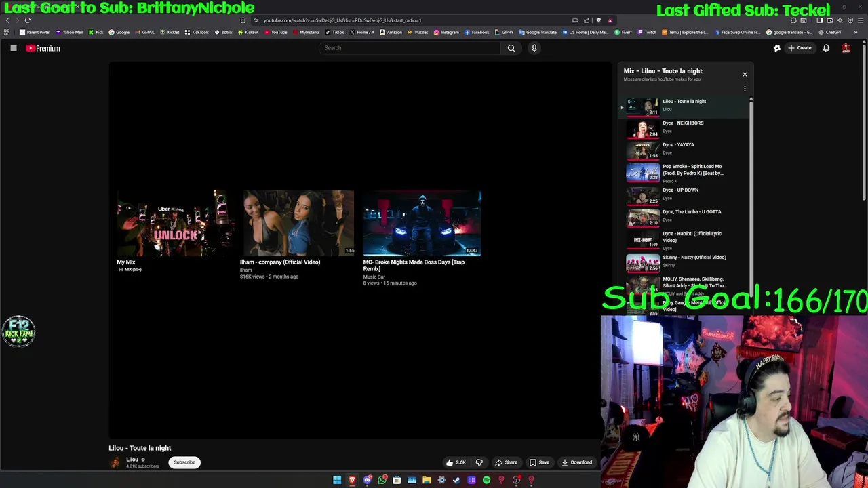Open the Twitch bookmark
The image size is (868, 488).
pyautogui.click(x=647, y=32)
